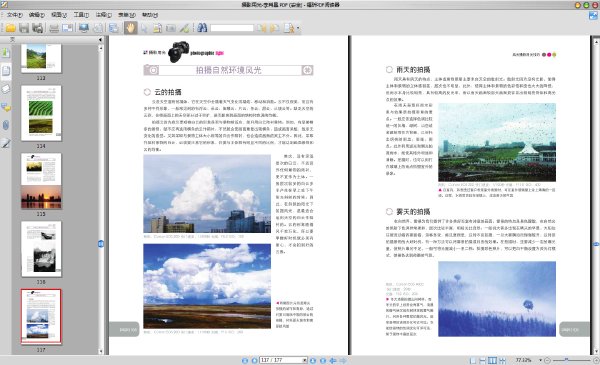Viewport: 600px width, 365px height.
Task: Click the Find Next icon in toolbar
Action: tap(274, 28)
